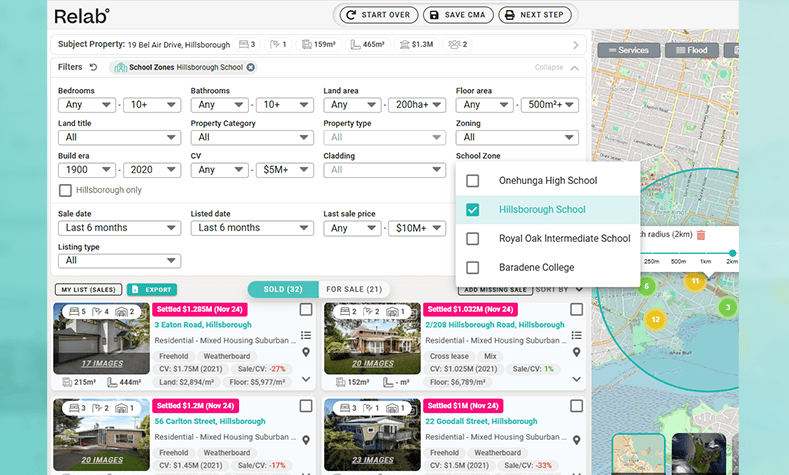Open list icon on 2/208 Hillsborough Road card
This screenshot has height=475, width=789.
[x=577, y=335]
